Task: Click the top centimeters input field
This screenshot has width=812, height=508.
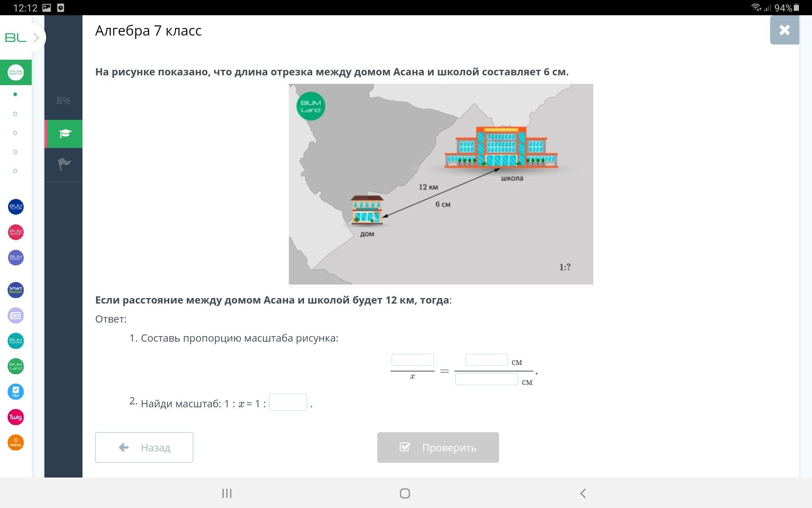Action: 486,360
